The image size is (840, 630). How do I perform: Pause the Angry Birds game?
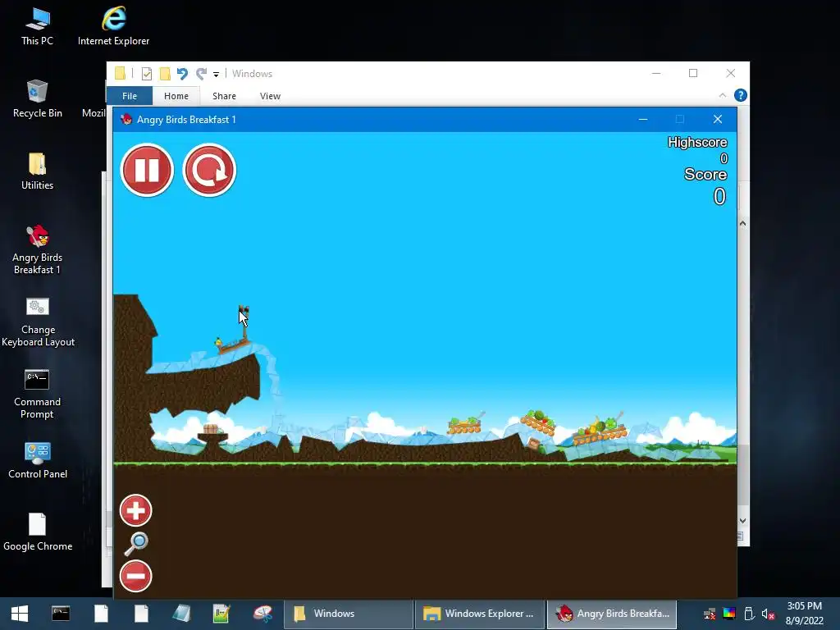pos(147,171)
